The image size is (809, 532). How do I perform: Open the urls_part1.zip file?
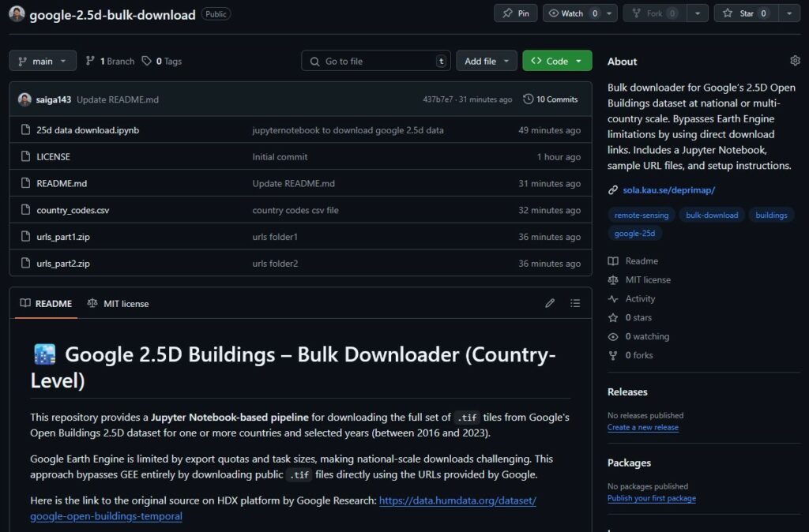63,237
